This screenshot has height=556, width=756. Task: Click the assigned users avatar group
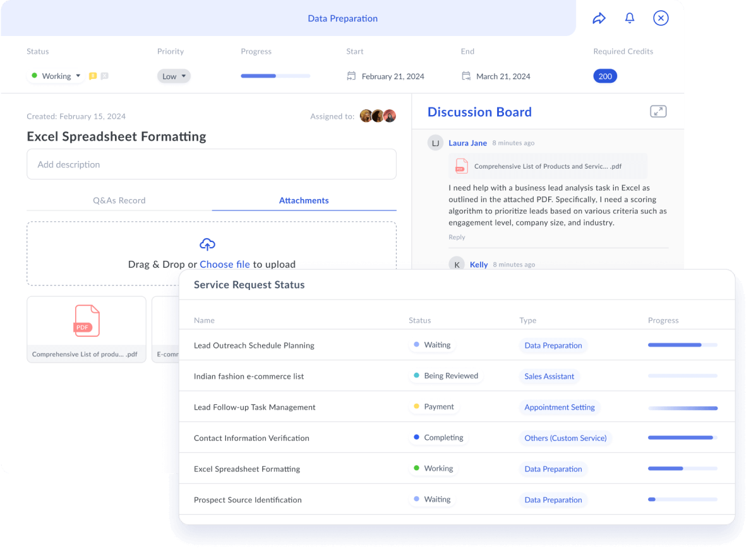378,116
